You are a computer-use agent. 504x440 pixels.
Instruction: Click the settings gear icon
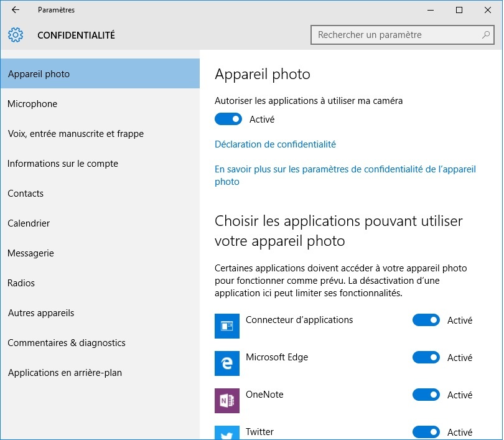pyautogui.click(x=16, y=35)
